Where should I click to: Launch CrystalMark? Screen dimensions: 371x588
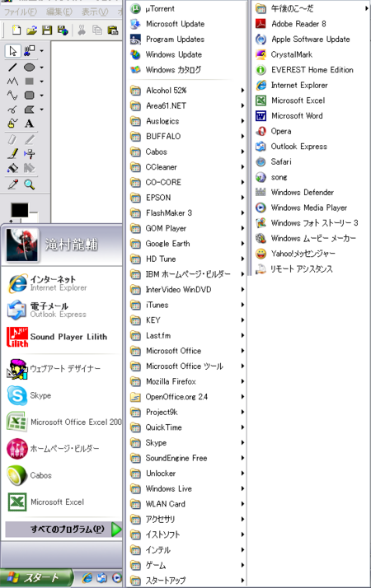[311, 54]
